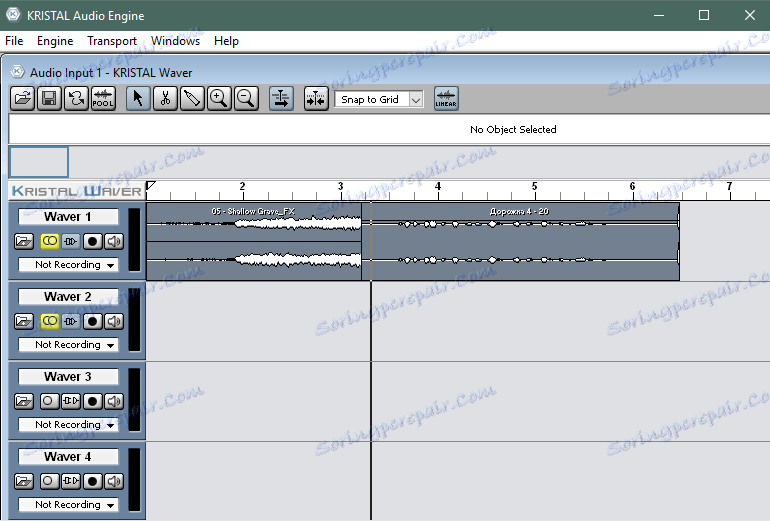The width and height of the screenshot is (770, 522).
Task: Open Waver 4 Not Recording dropdown
Action: pos(68,505)
